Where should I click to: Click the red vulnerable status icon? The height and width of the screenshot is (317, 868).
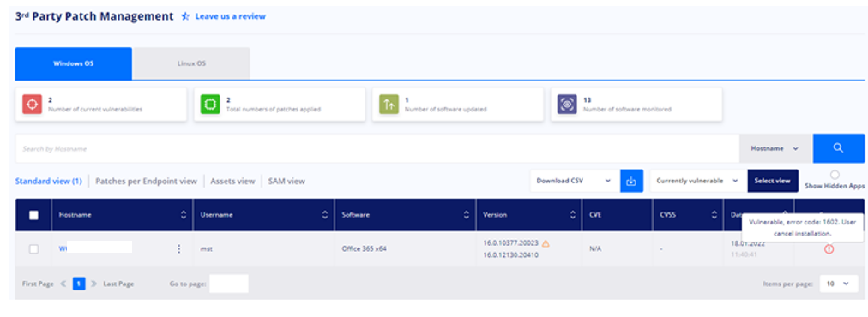[829, 249]
